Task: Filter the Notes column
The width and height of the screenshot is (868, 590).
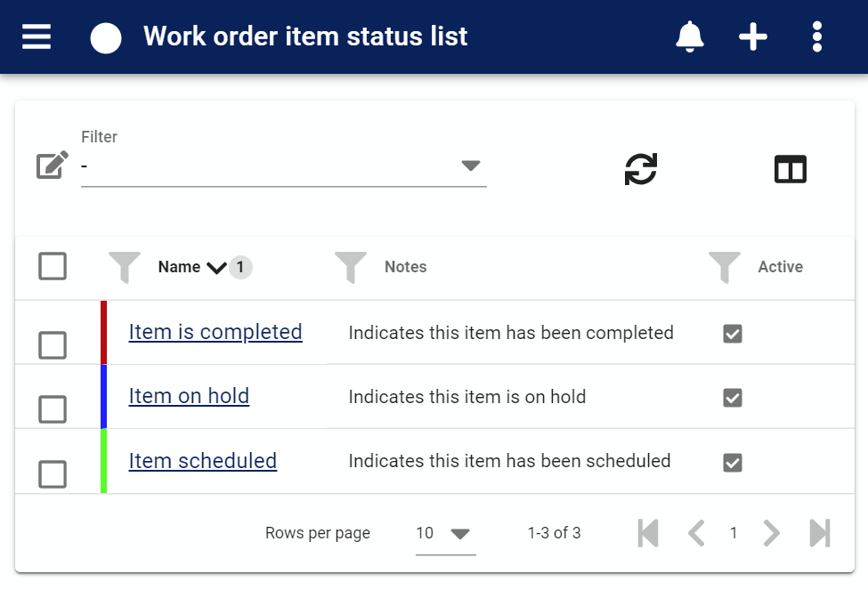Action: pyautogui.click(x=351, y=267)
